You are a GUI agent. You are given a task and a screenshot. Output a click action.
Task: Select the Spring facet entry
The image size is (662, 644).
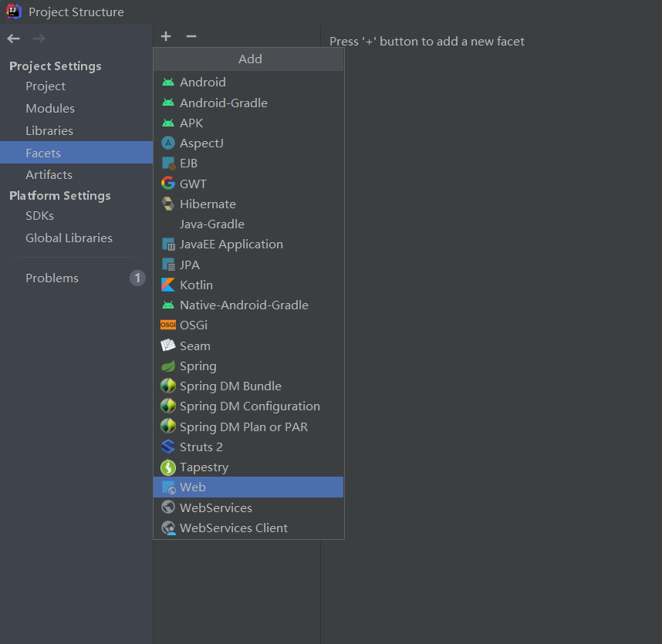coord(248,366)
